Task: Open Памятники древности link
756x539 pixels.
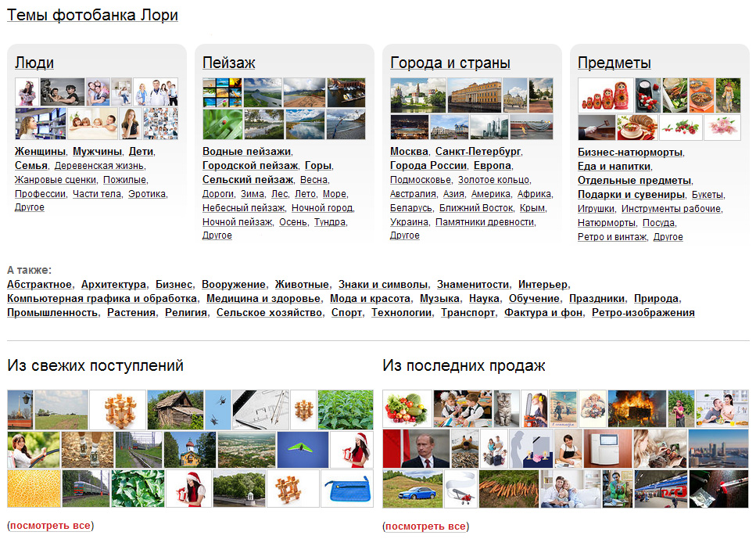Action: coord(485,221)
